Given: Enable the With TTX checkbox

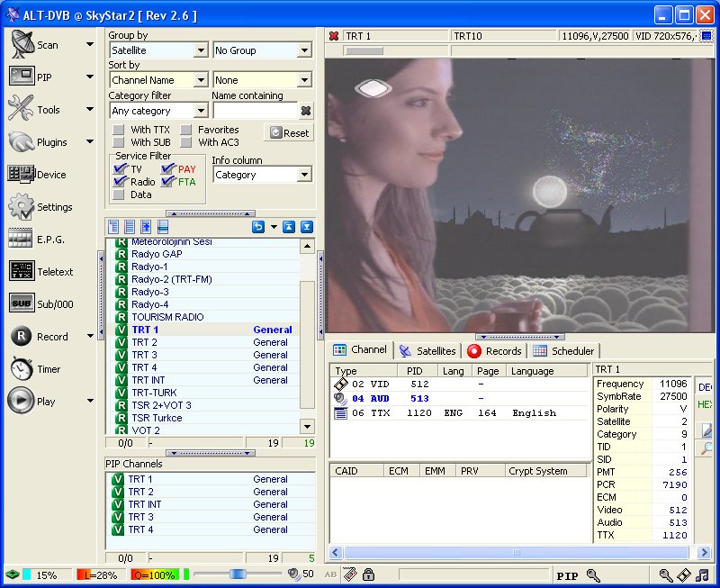Looking at the screenshot, I should point(119,130).
